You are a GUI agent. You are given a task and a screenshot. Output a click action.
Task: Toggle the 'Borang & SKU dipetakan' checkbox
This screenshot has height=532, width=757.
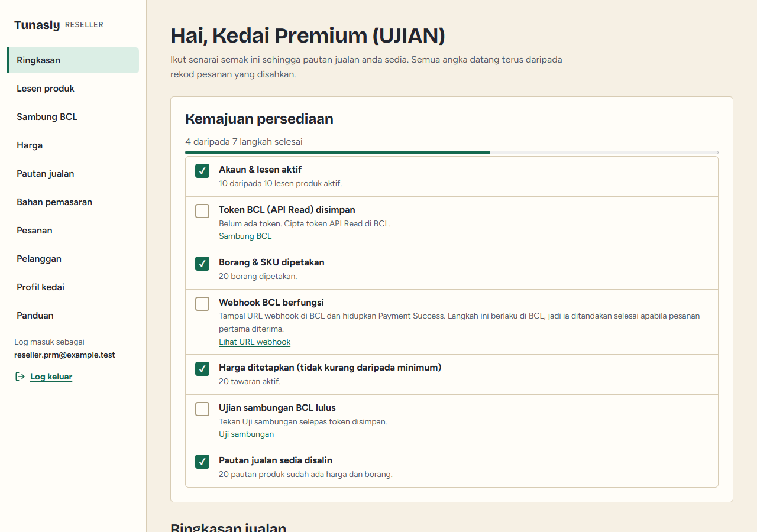click(202, 264)
